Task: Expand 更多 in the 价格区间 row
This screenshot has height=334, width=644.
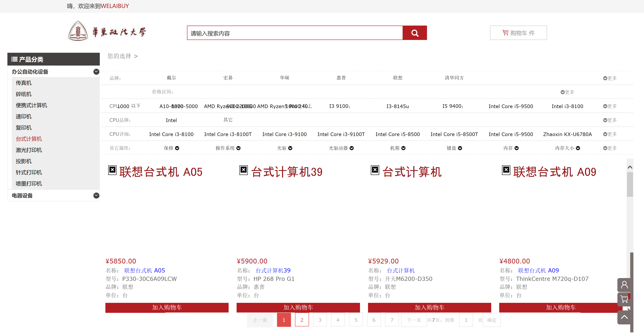Action: click(567, 92)
